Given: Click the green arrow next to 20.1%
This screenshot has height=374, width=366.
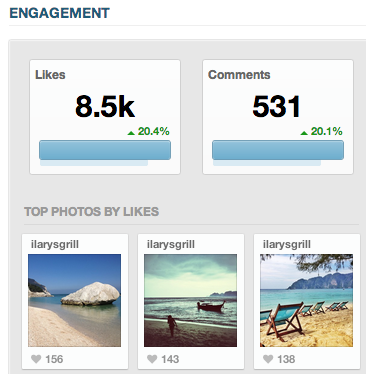Looking at the screenshot, I should pyautogui.click(x=304, y=133).
